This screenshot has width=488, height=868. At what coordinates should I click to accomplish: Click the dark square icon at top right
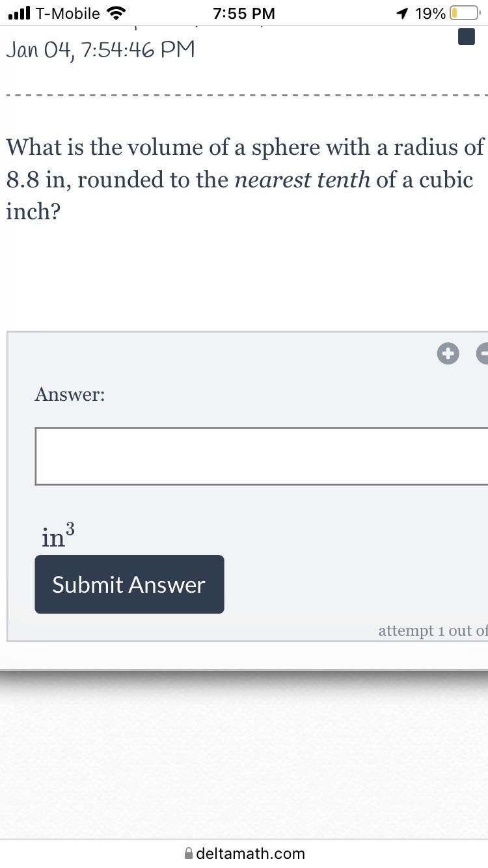click(x=467, y=37)
